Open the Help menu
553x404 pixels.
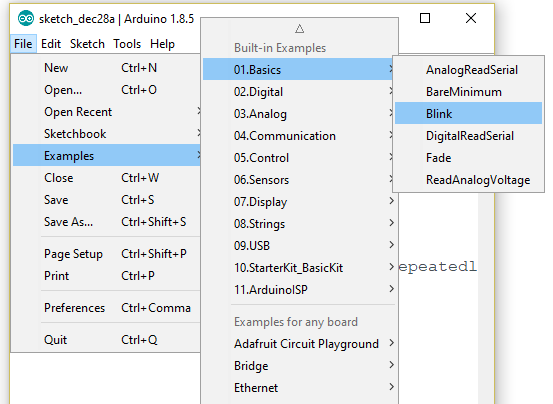(x=162, y=44)
